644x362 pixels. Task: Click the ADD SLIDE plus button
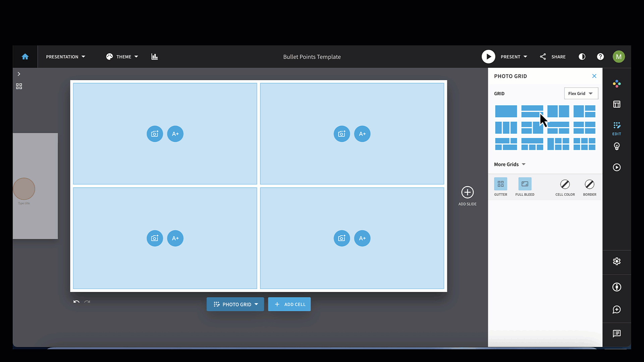[468, 192]
